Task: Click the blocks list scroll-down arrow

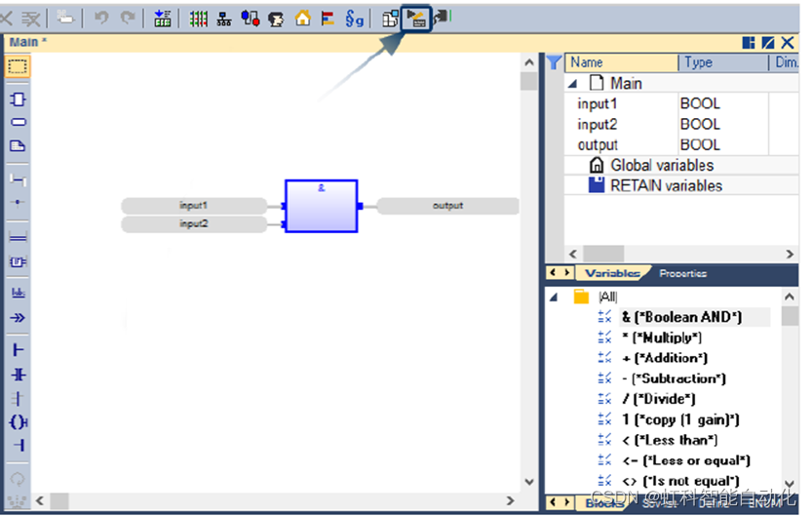Action: pos(790,484)
